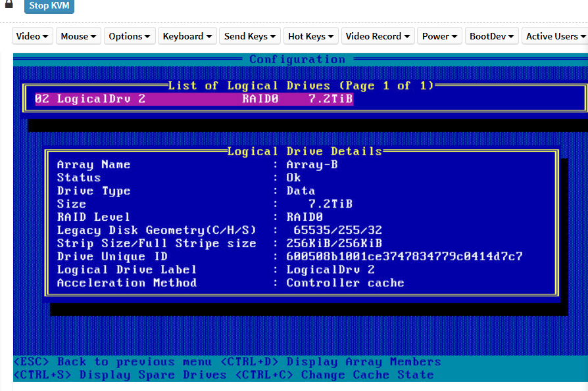The image size is (588, 391).
Task: Open the Video dropdown menu
Action: click(x=32, y=36)
